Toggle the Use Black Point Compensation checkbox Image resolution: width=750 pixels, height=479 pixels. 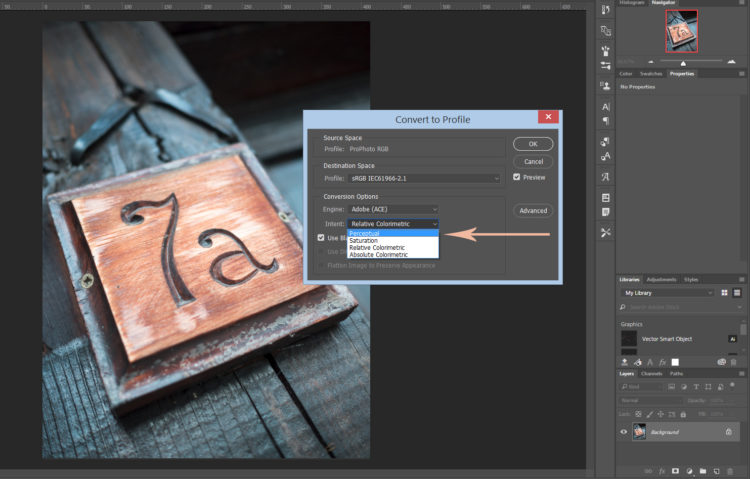[x=321, y=238]
